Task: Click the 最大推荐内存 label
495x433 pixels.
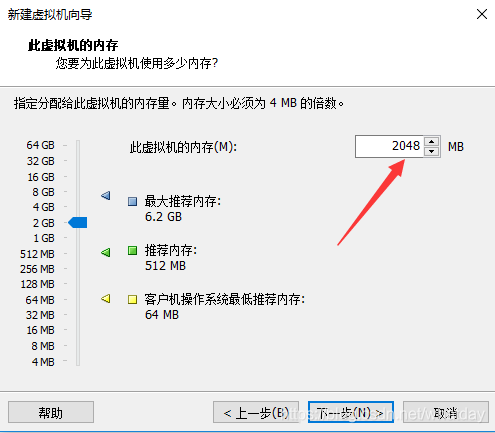Action: 183,201
